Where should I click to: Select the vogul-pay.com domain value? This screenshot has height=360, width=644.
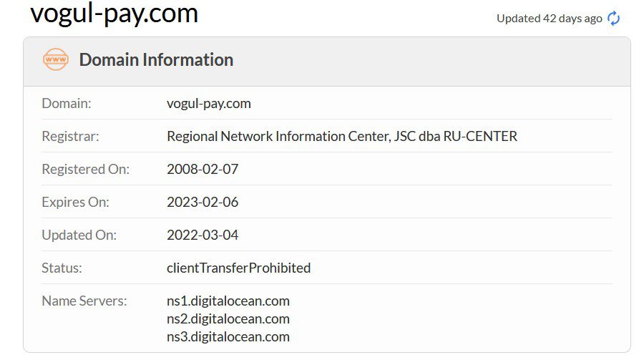[209, 104]
